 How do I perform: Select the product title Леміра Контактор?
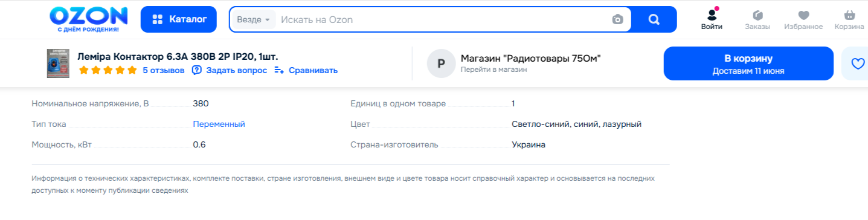click(x=178, y=56)
